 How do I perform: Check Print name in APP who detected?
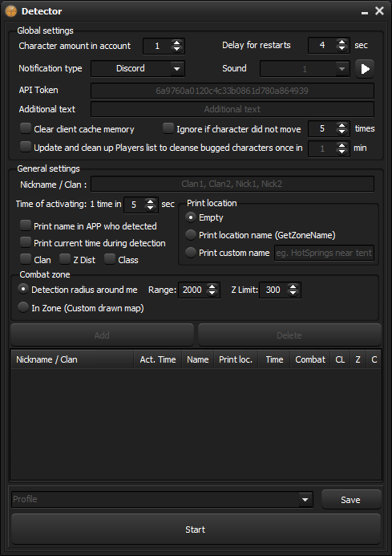coord(26,225)
